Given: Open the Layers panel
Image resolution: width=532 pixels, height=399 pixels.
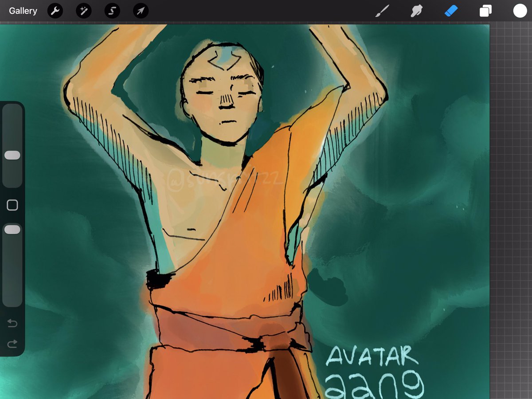Looking at the screenshot, I should (x=485, y=11).
